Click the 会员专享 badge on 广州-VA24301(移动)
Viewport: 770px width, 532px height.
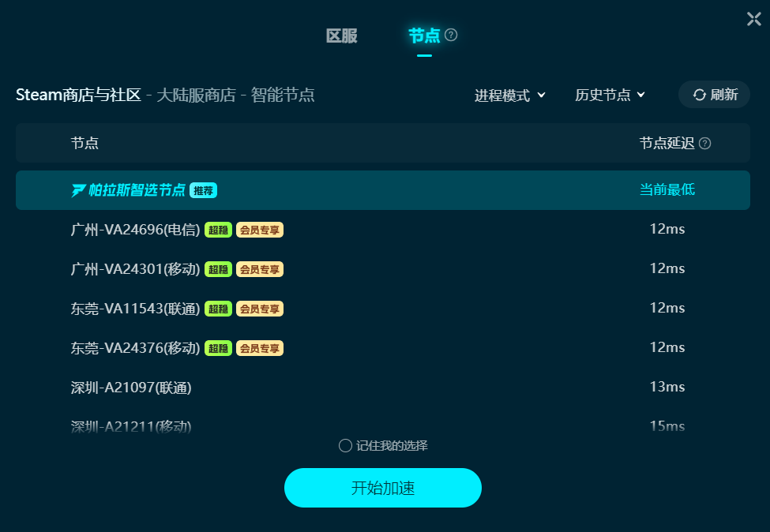(260, 269)
